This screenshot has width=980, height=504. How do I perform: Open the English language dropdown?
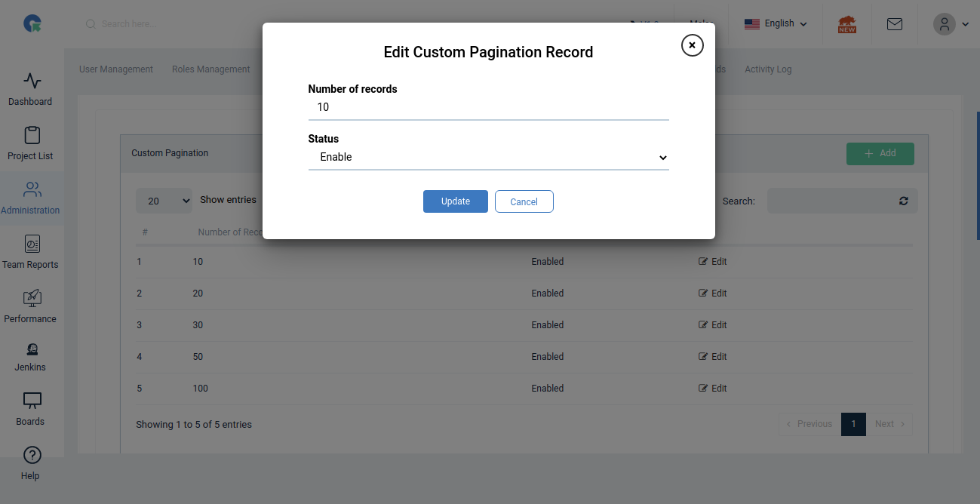(776, 24)
